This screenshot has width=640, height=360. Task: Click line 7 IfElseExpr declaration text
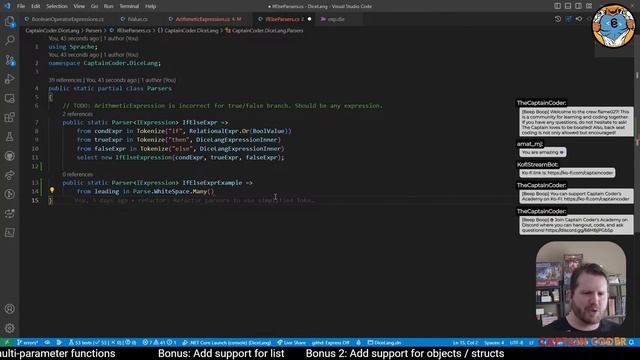click(x=145, y=122)
